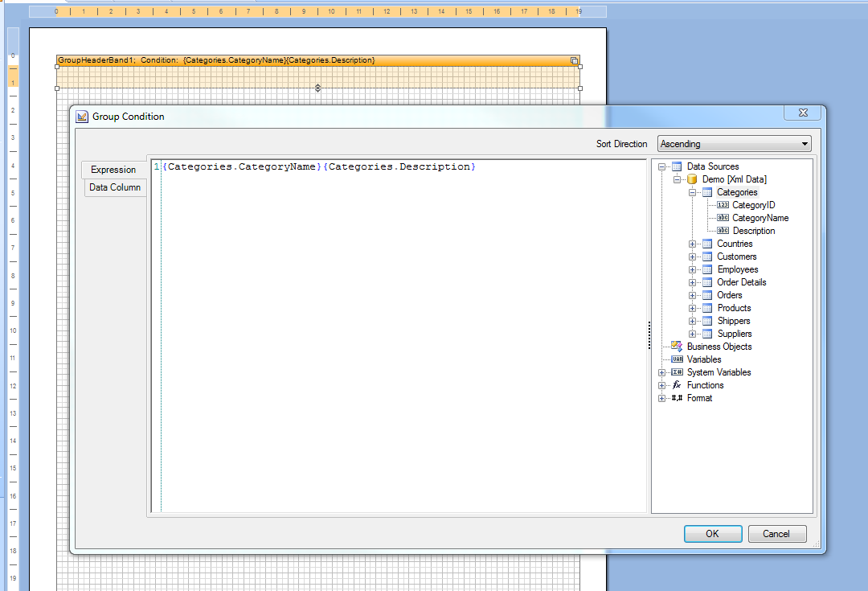Image resolution: width=868 pixels, height=591 pixels.
Task: Close the Group Condition dialog
Action: tap(803, 113)
